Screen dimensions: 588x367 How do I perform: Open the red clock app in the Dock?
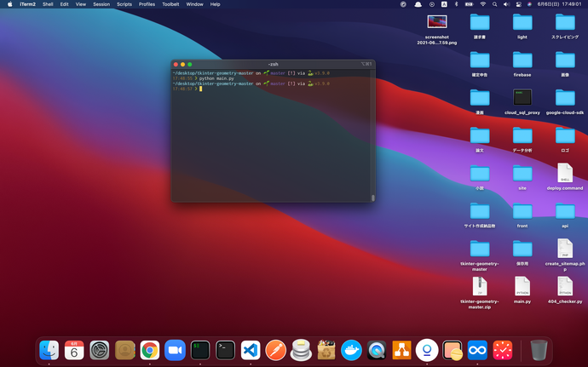coord(503,350)
